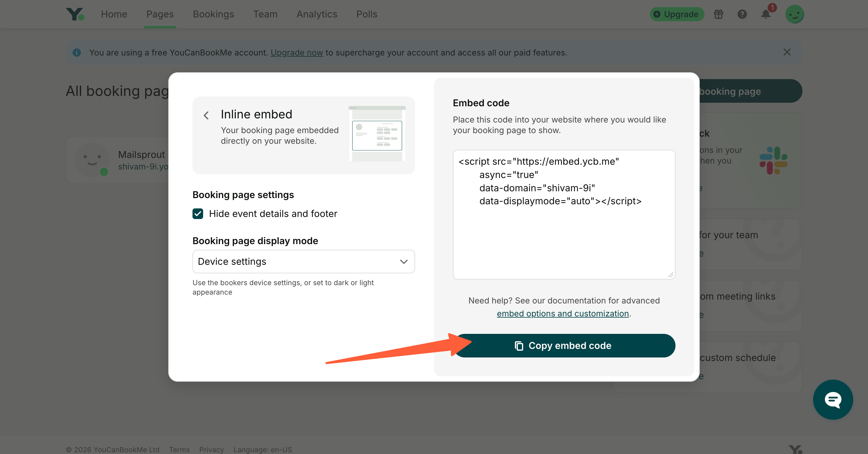Open the Privacy footer link
The image size is (868, 454).
[211, 450]
